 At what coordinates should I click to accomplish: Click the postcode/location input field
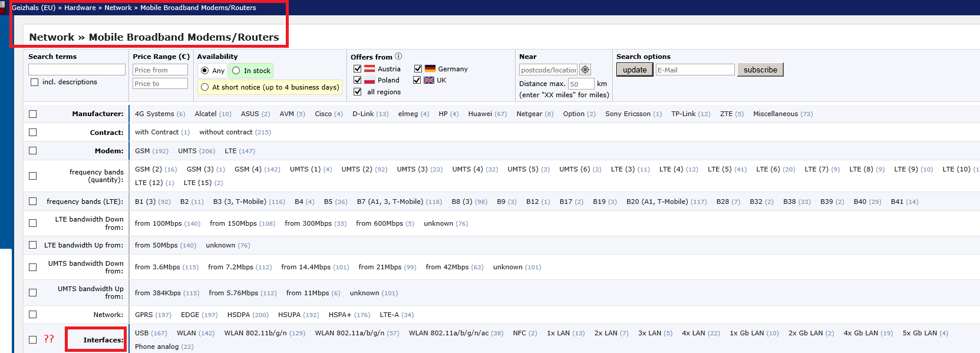pyautogui.click(x=549, y=70)
